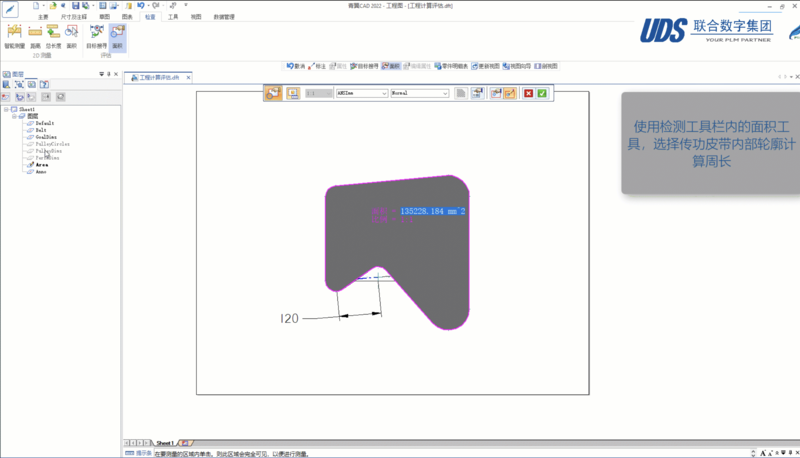Screen dimensions: 800x458
Task: Open the layers panel options dropdown arrow
Action: [101, 74]
